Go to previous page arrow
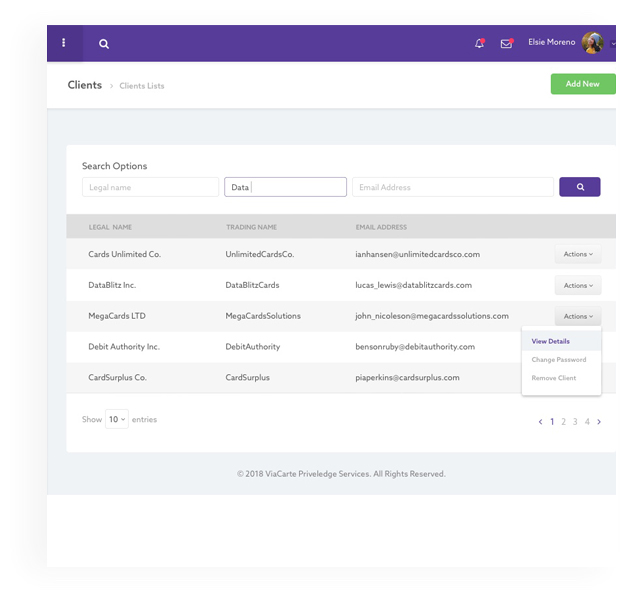This screenshot has height=599, width=630. tap(541, 422)
